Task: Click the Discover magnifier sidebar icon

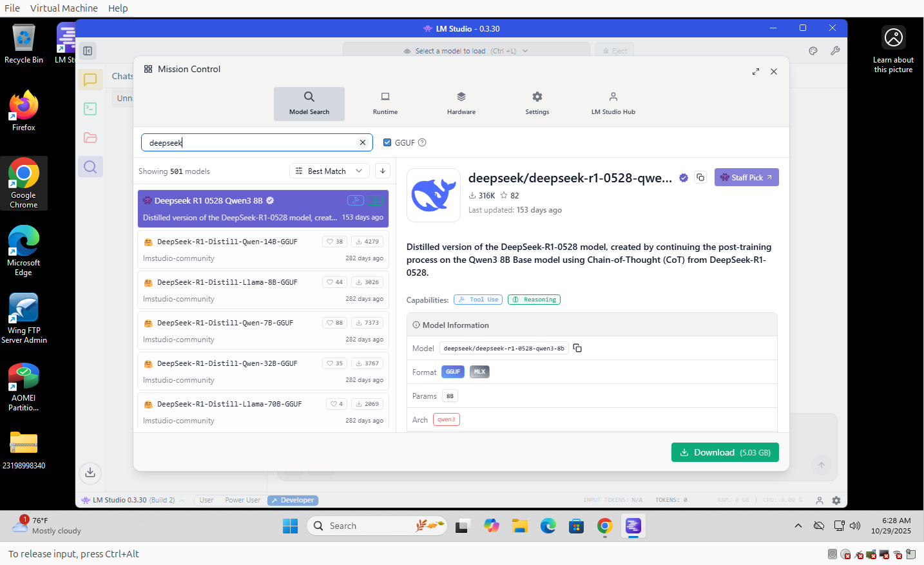Action: (x=90, y=167)
